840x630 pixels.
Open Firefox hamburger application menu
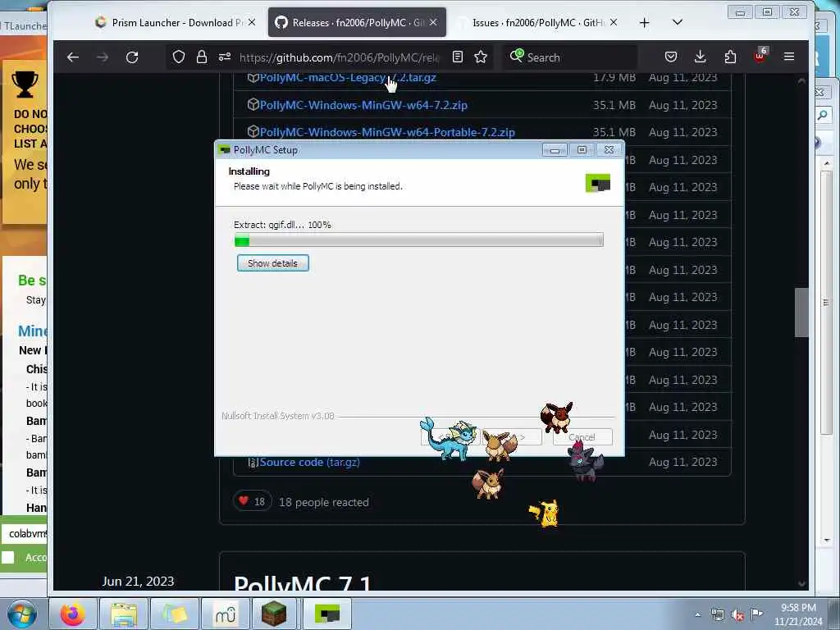point(789,57)
